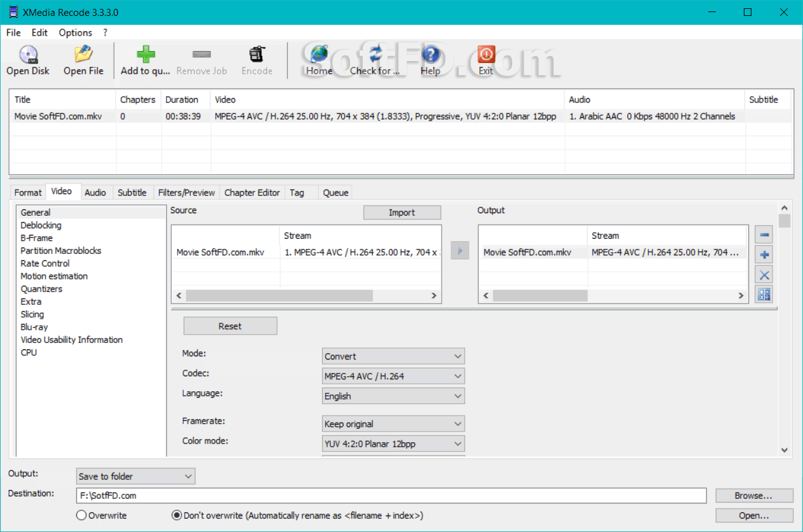The height and width of the screenshot is (532, 803).
Task: Open the Language dropdown showing English
Action: click(x=393, y=396)
